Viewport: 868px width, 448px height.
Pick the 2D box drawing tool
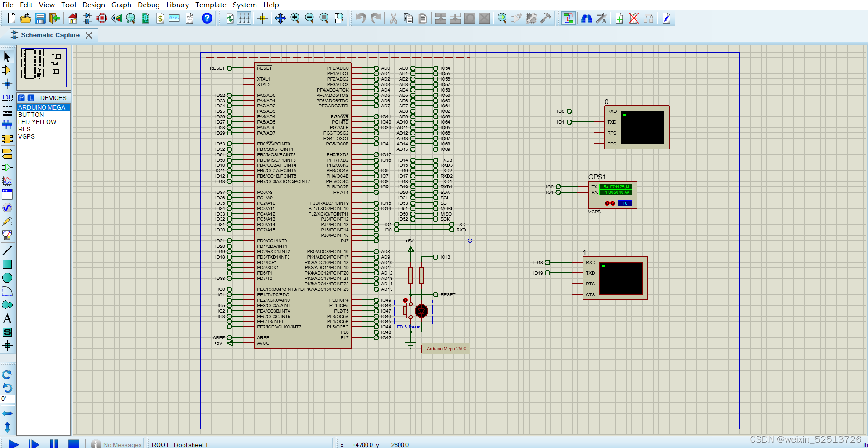point(7,264)
